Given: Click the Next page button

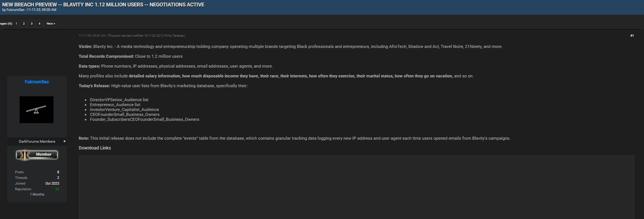Looking at the screenshot, I should (51, 23).
